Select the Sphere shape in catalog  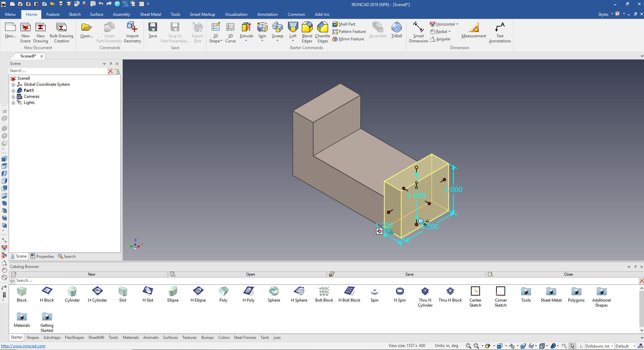click(x=274, y=291)
